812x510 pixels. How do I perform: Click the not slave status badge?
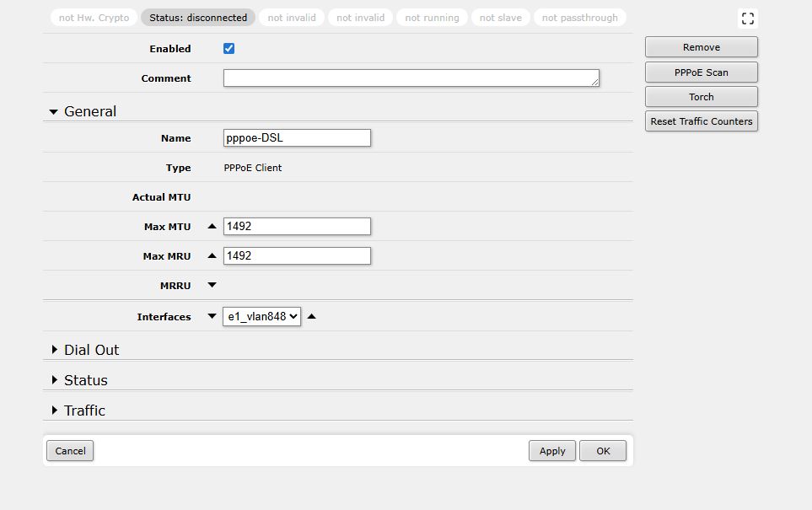pos(500,18)
